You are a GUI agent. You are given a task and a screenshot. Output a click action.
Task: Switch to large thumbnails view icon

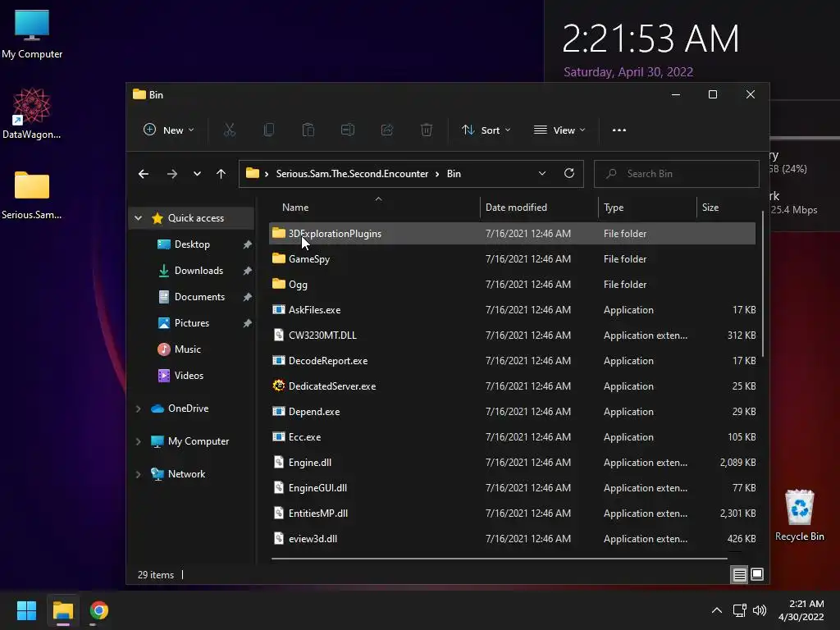coord(757,574)
